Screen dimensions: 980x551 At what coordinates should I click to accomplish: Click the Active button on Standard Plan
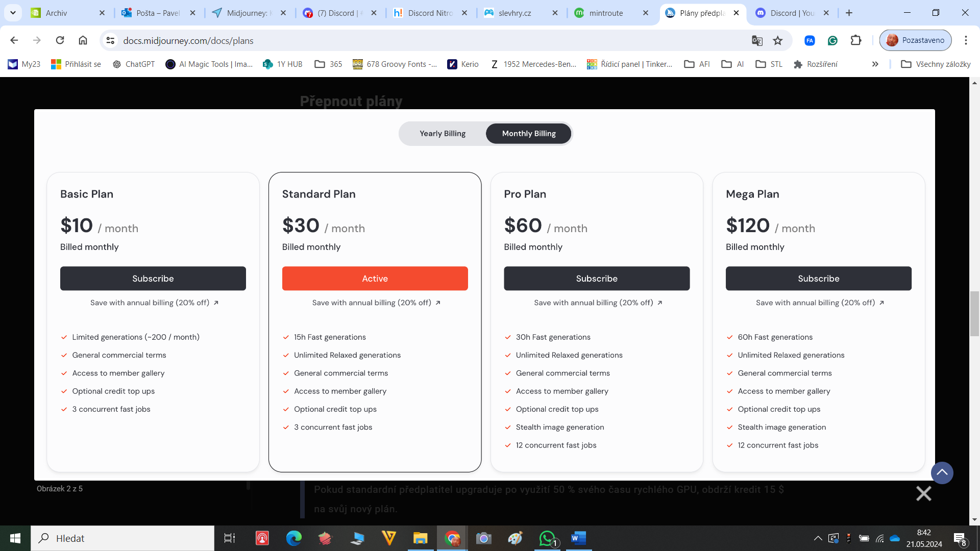375,279
